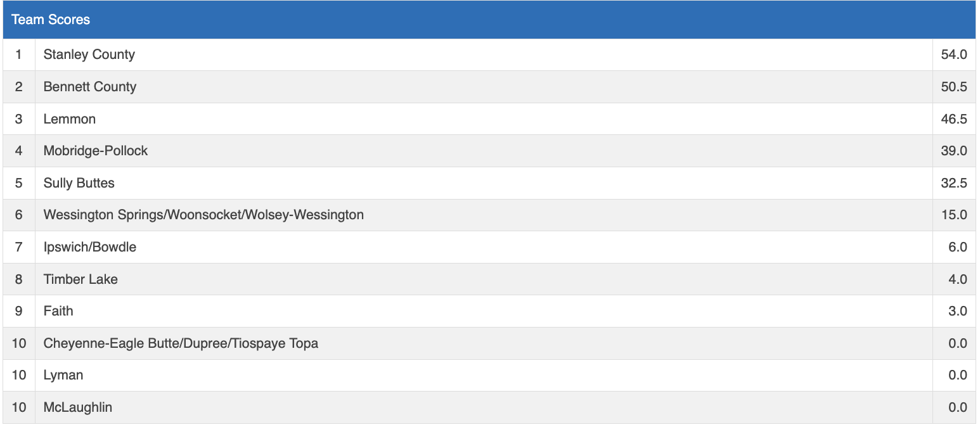Click the Lemmon team name
The width and height of the screenshot is (980, 427).
pyautogui.click(x=70, y=119)
